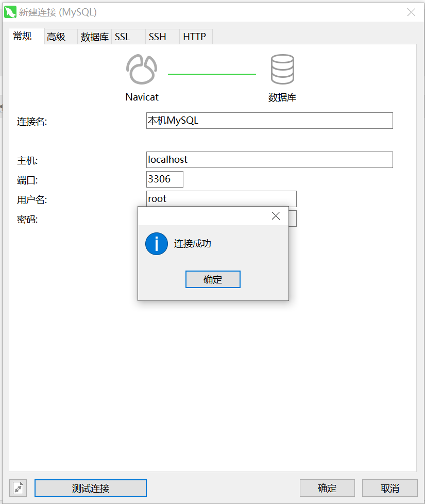425x504 pixels.
Task: Click the 取消 button
Action: (x=389, y=488)
